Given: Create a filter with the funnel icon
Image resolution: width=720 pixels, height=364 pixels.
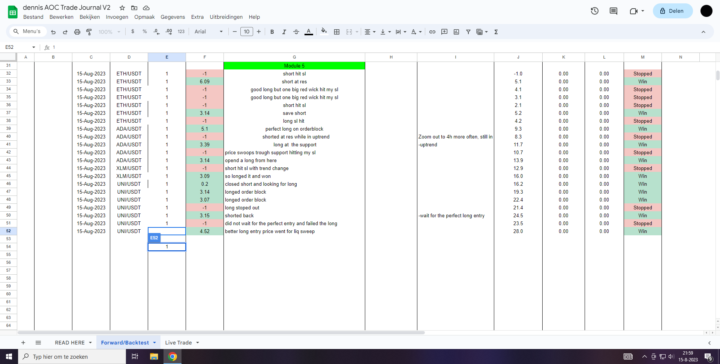Looking at the screenshot, I should click(x=468, y=32).
